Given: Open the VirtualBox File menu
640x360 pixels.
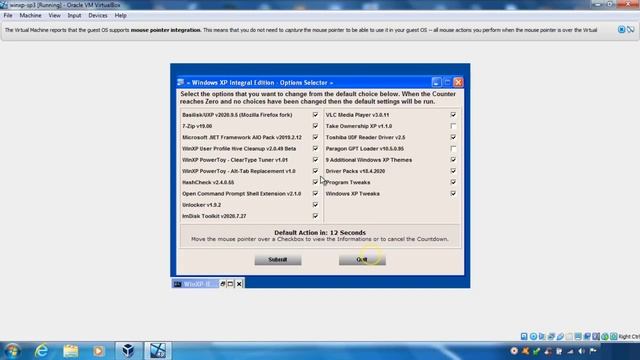Looking at the screenshot, I should (x=8, y=16).
